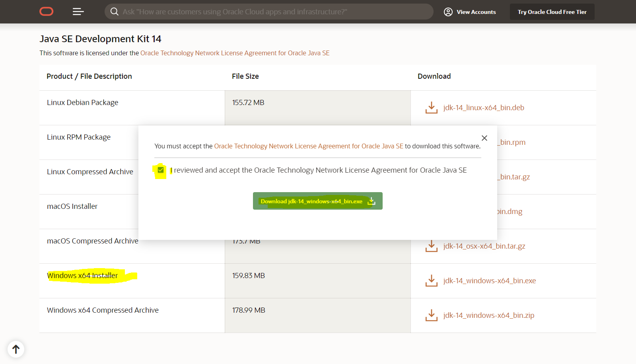The width and height of the screenshot is (636, 364).
Task: Open license agreement link under page title
Action: 235,53
